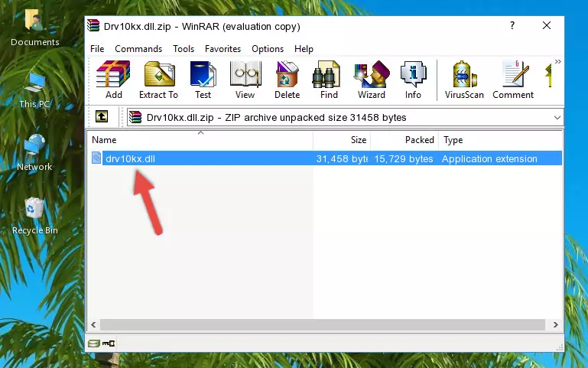Go up one folder level

pos(102,116)
